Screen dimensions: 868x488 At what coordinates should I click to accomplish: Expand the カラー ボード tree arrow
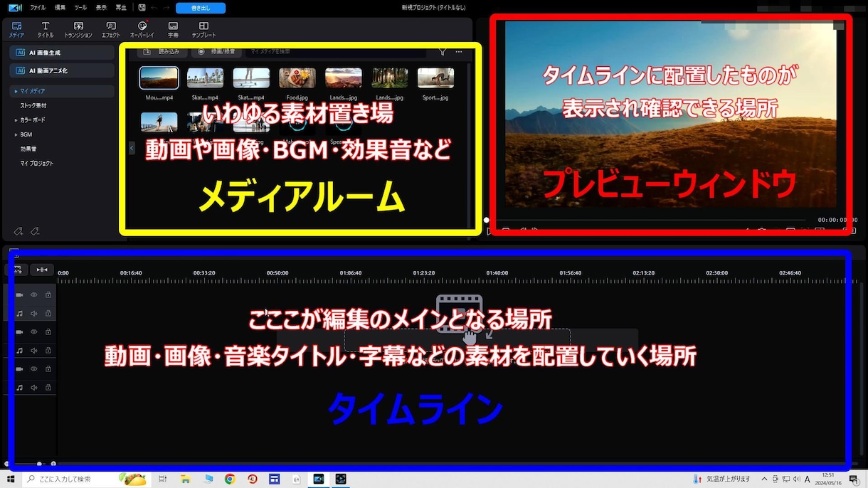[15, 120]
